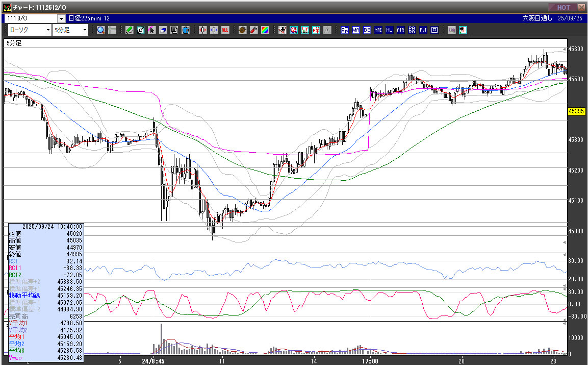Click the 17:00 session marker on time axis
Viewport: 588px width, 365px height.
(370, 361)
